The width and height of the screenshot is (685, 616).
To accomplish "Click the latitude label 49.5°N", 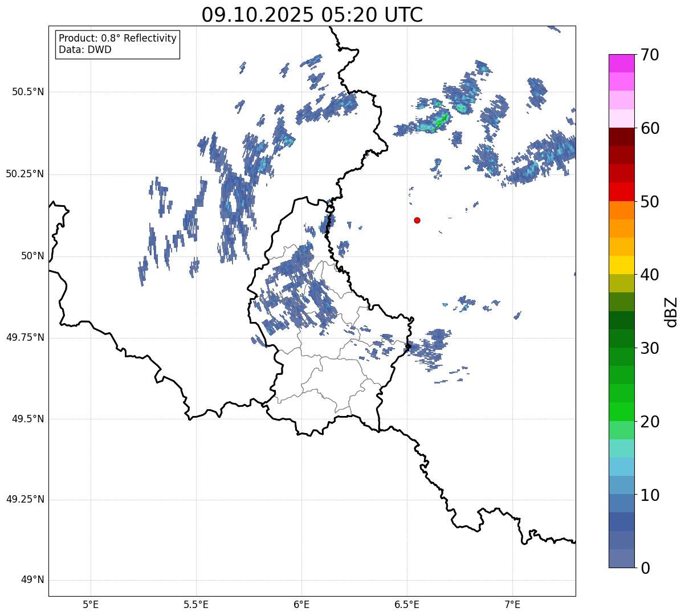I will coord(28,419).
